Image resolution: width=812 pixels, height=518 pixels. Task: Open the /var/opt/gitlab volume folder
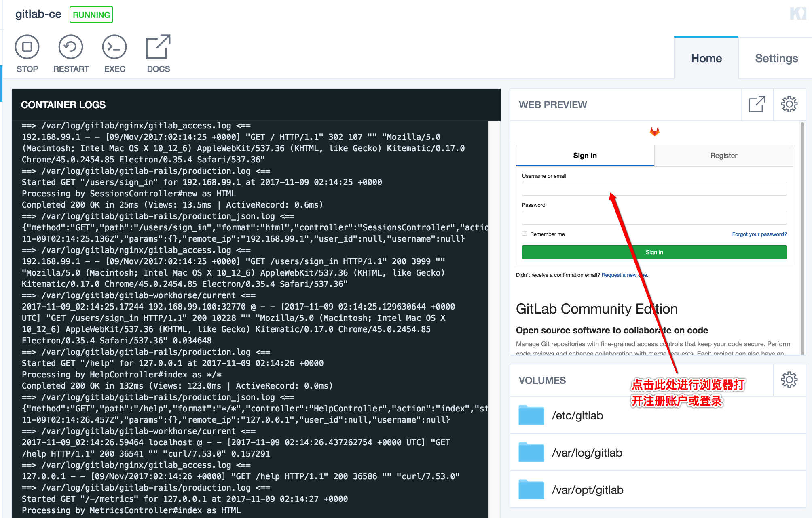pyautogui.click(x=531, y=490)
